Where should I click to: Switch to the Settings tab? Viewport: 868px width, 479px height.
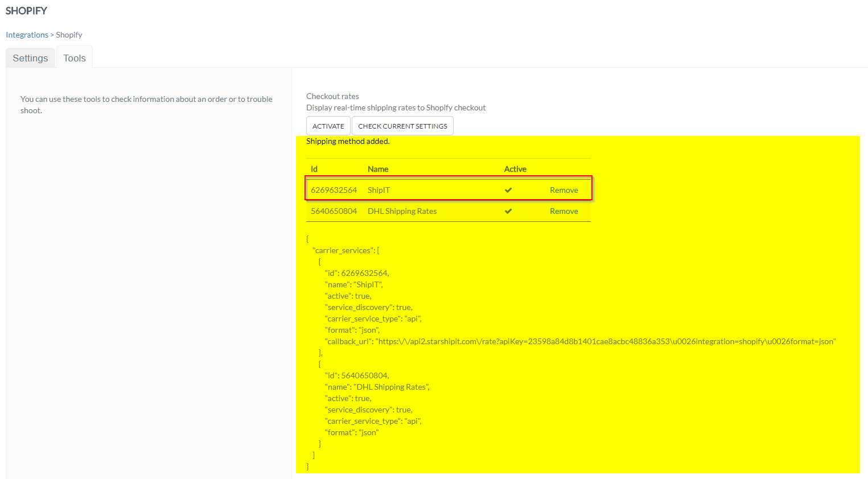(31, 58)
